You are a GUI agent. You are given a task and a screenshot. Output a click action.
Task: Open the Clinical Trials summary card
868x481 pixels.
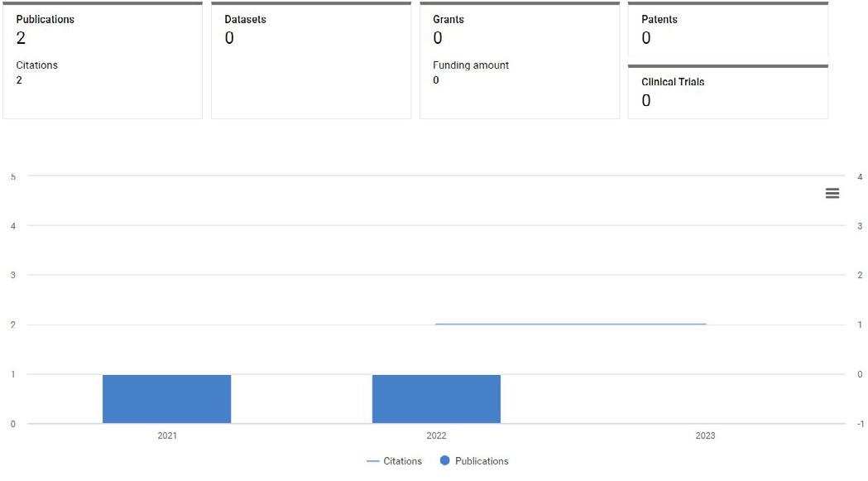(728, 91)
